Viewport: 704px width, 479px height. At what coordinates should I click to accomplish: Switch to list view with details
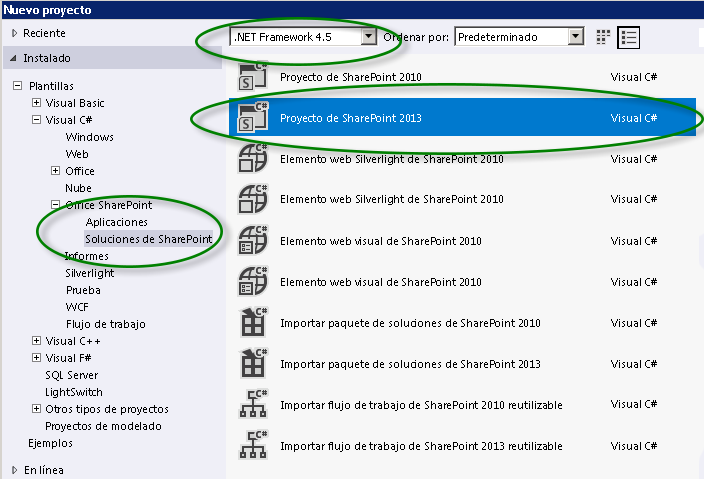pos(629,37)
